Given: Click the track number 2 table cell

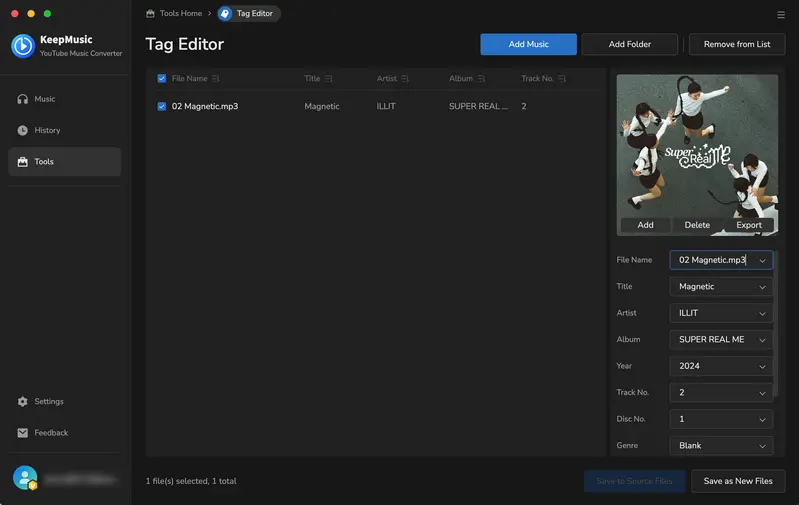Looking at the screenshot, I should [x=524, y=107].
